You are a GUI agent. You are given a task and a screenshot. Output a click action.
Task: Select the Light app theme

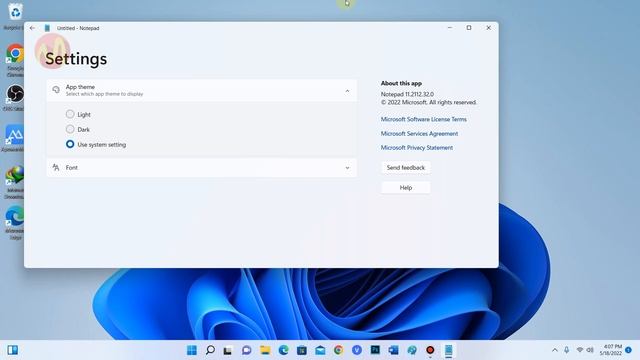[x=70, y=114]
